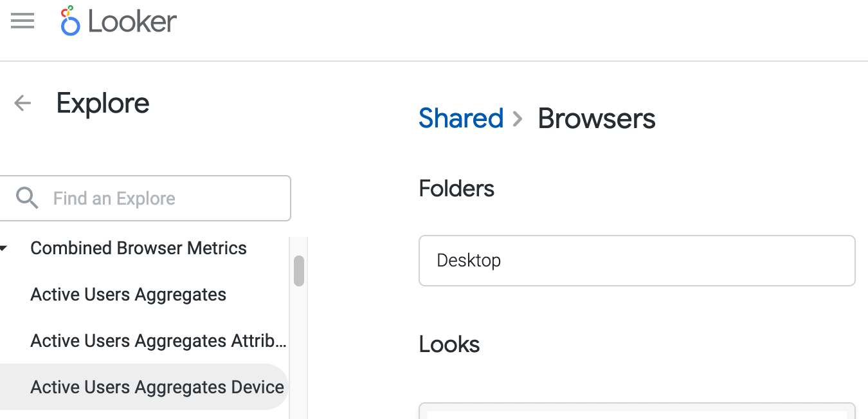
Task: Collapse the Combined Browser Metrics triangle
Action: [x=5, y=248]
